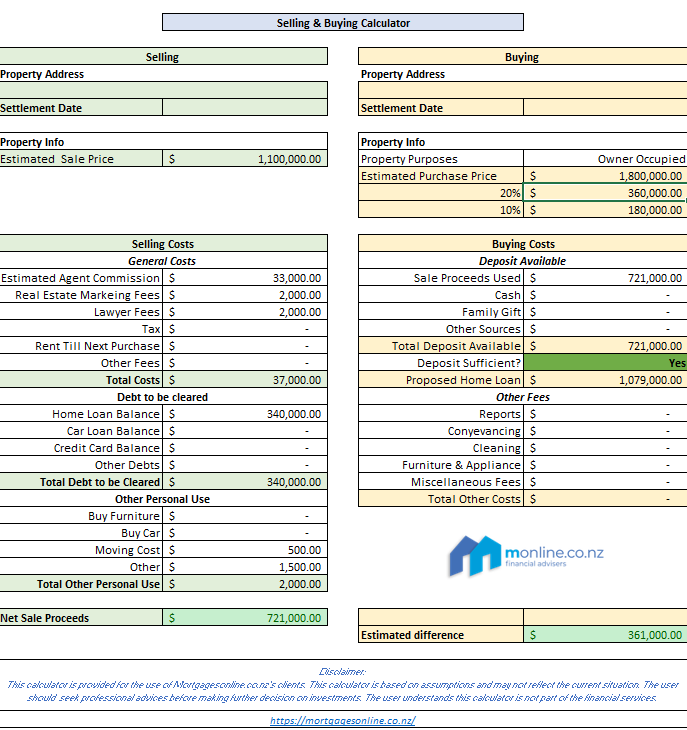Click the Conveyancing fee value cell
The height and width of the screenshot is (730, 687).
click(604, 431)
